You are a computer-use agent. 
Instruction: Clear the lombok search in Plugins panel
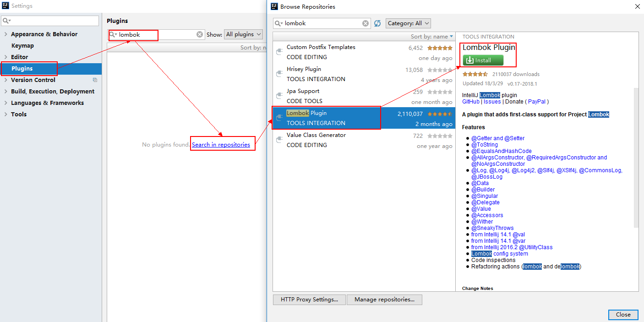200,34
